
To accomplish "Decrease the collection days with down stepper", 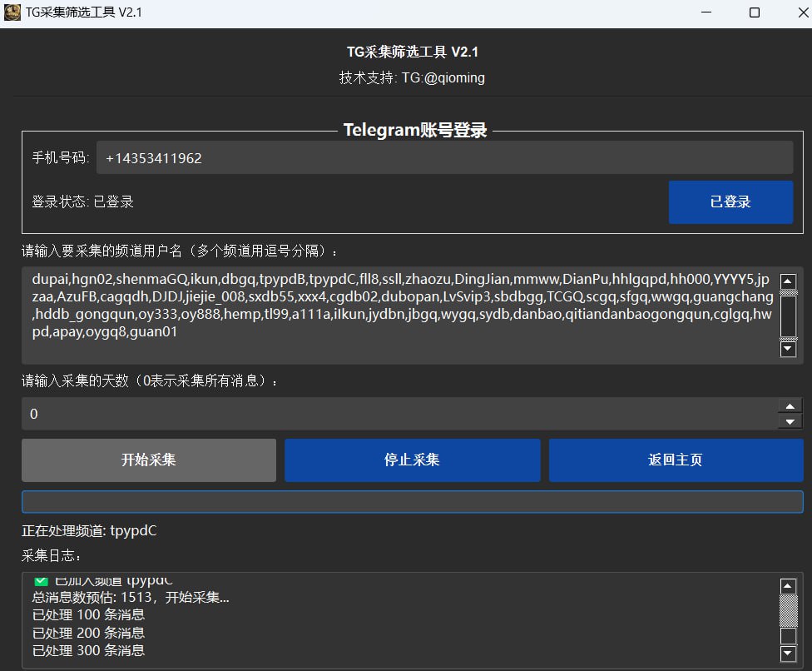I will pyautogui.click(x=789, y=422).
